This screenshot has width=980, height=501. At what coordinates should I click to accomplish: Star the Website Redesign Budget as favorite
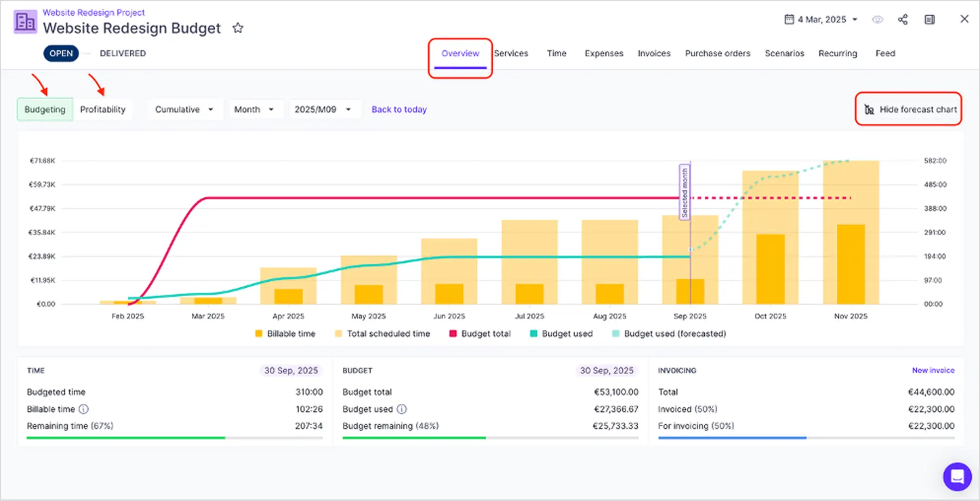(238, 28)
